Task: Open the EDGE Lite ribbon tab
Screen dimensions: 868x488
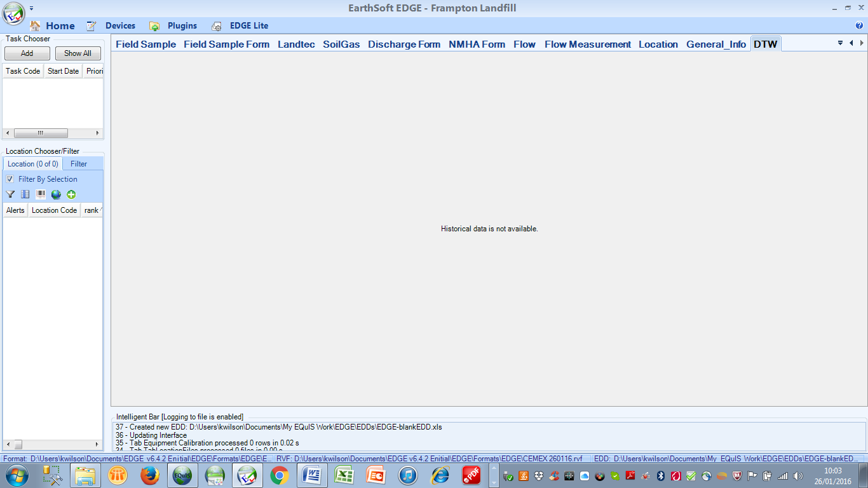Action: pyautogui.click(x=240, y=26)
